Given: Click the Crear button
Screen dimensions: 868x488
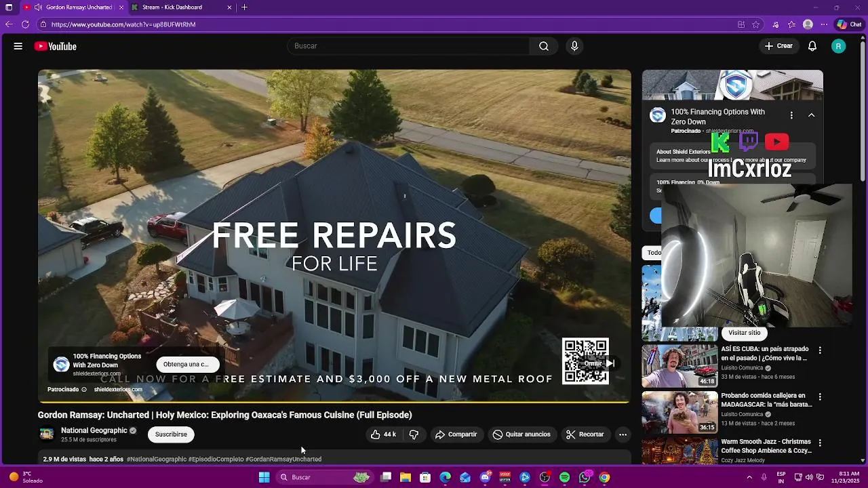Looking at the screenshot, I should point(778,46).
